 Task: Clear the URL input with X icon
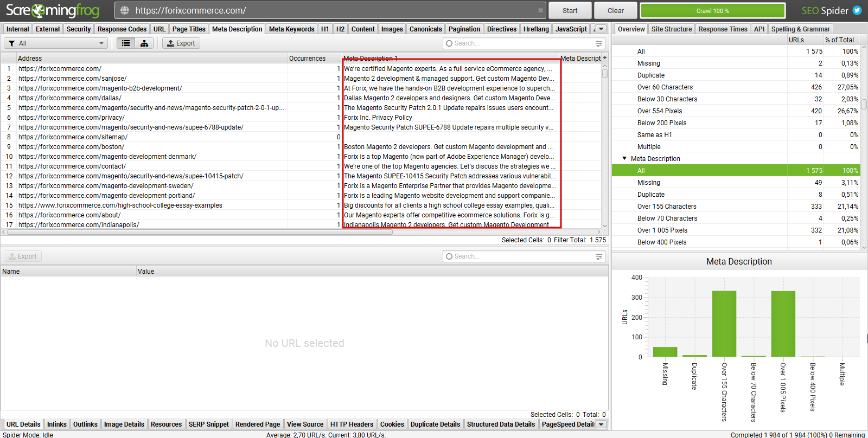click(x=540, y=10)
